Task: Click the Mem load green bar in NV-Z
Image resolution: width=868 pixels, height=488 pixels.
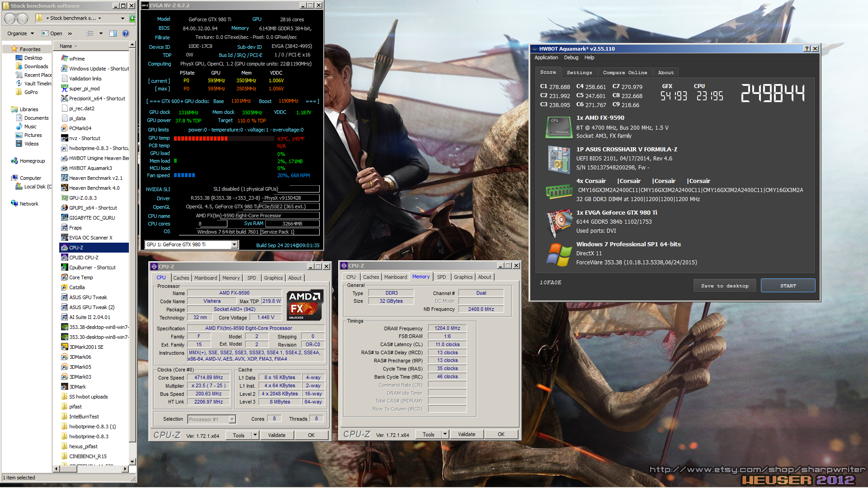Action: [175, 161]
